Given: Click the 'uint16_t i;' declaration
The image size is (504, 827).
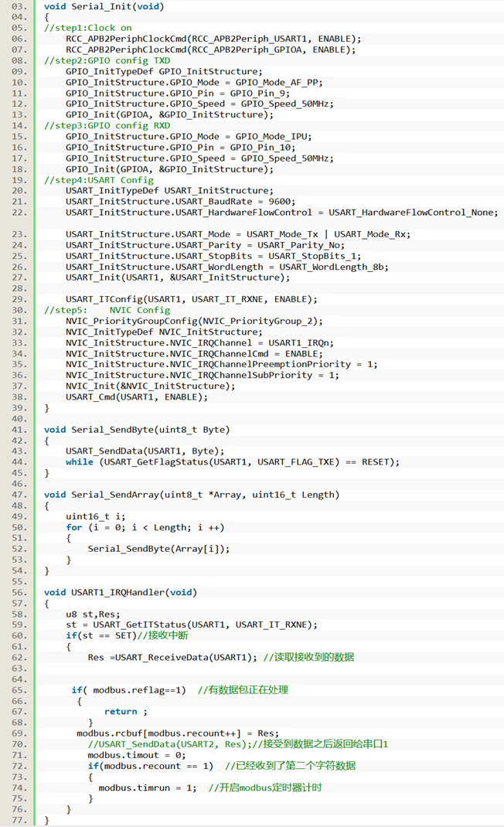Looking at the screenshot, I should (x=95, y=516).
